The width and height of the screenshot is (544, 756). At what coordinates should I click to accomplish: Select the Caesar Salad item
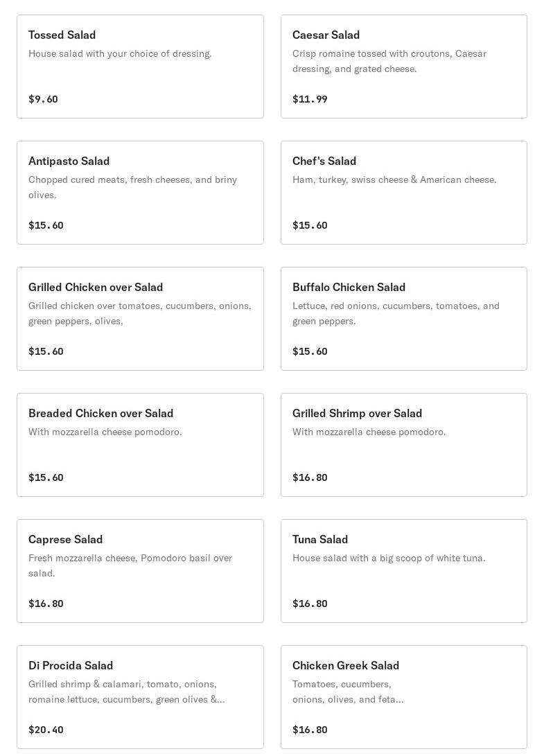pyautogui.click(x=403, y=67)
